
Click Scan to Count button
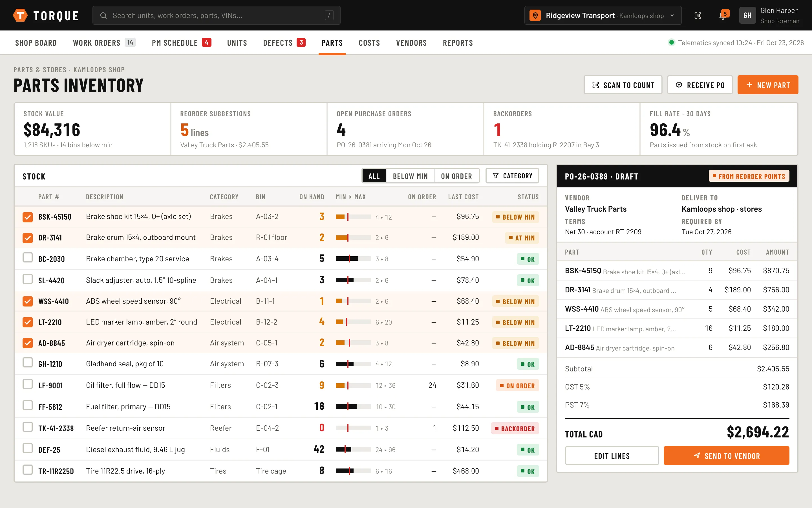pos(623,85)
